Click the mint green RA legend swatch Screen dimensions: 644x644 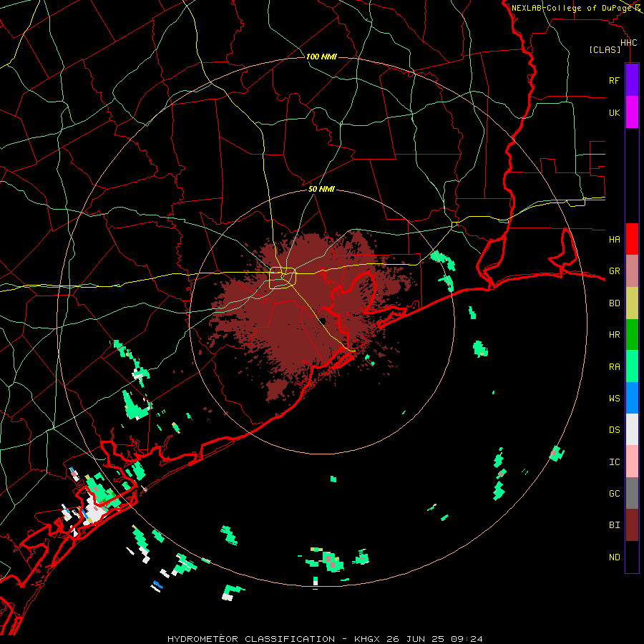click(x=632, y=366)
